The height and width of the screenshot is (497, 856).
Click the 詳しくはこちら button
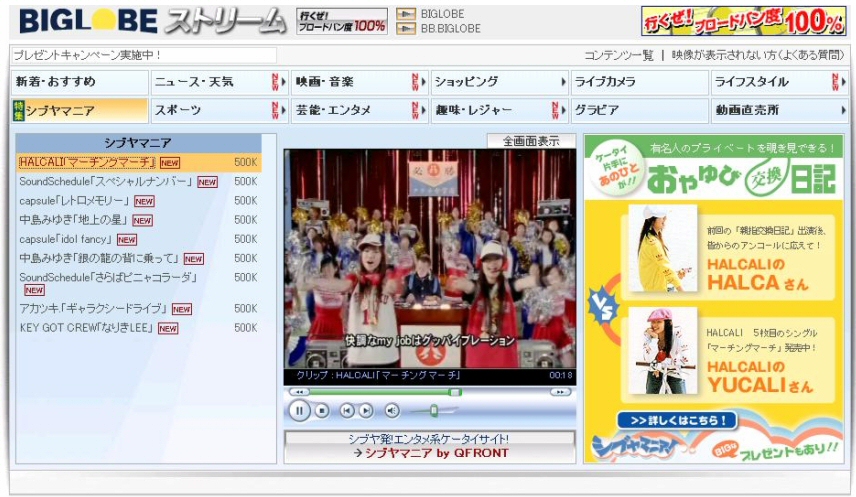pyautogui.click(x=677, y=421)
